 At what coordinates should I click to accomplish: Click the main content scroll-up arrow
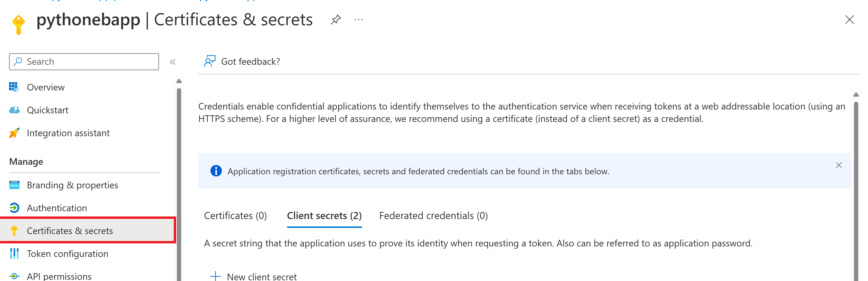click(x=856, y=95)
